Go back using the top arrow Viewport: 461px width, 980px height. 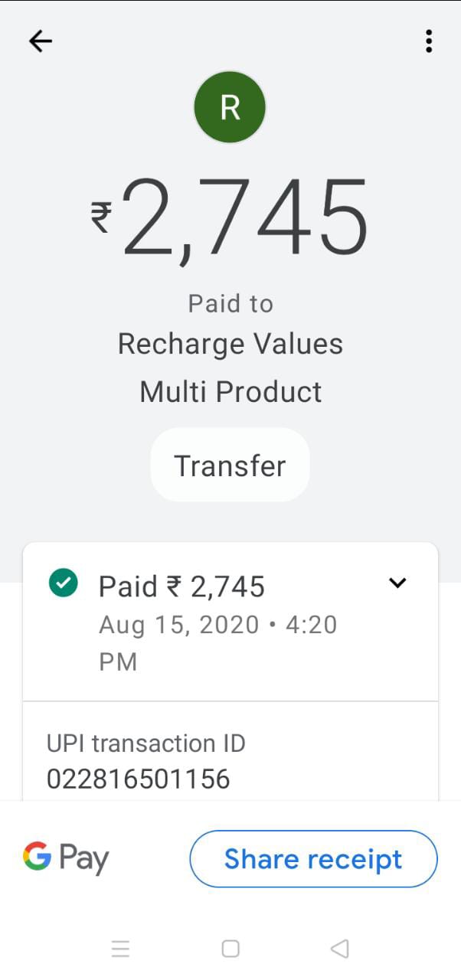[x=41, y=41]
